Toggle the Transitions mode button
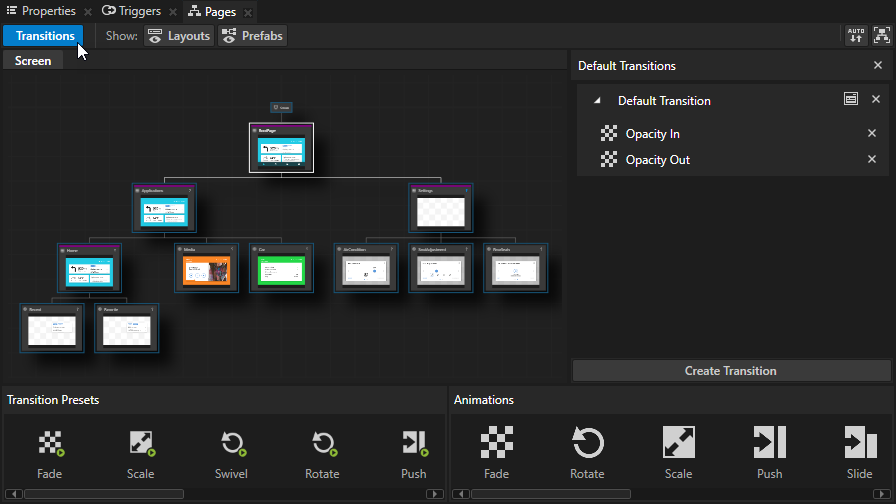896x504 pixels. 45,36
